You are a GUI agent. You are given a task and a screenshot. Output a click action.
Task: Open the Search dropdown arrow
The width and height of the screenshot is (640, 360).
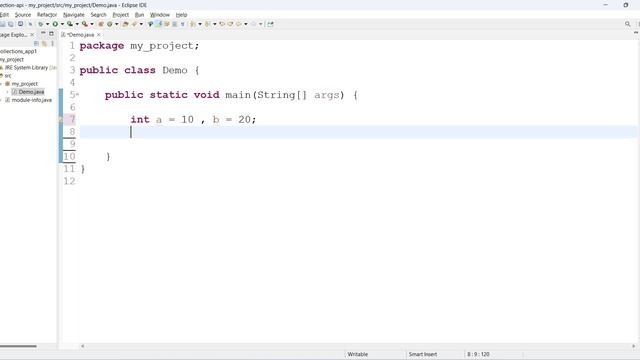coord(141,24)
